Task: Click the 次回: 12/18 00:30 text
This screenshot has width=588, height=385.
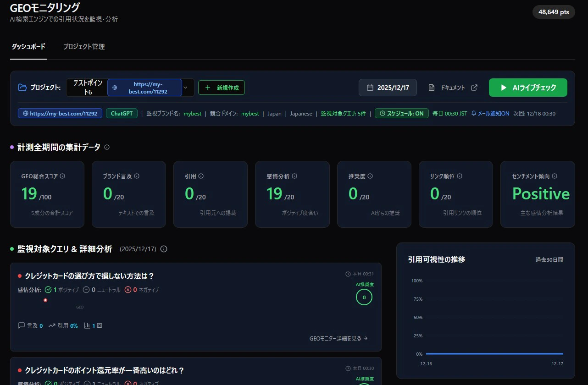Action: click(534, 114)
